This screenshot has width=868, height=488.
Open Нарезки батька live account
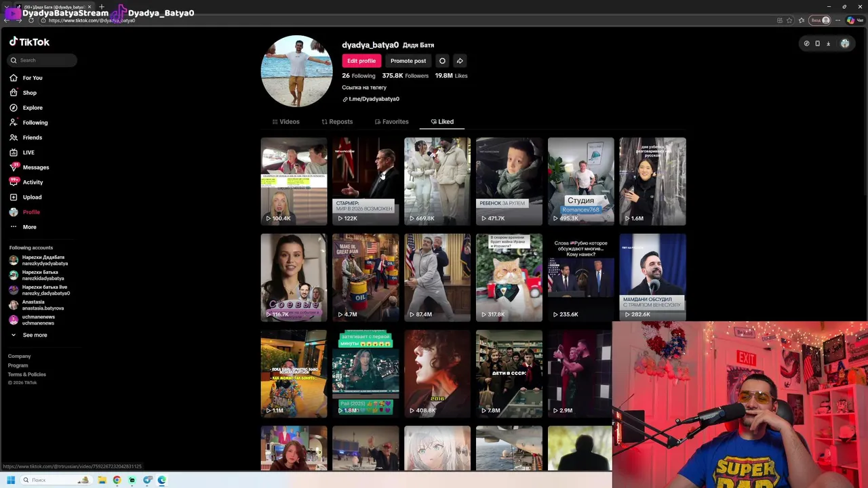coord(39,290)
